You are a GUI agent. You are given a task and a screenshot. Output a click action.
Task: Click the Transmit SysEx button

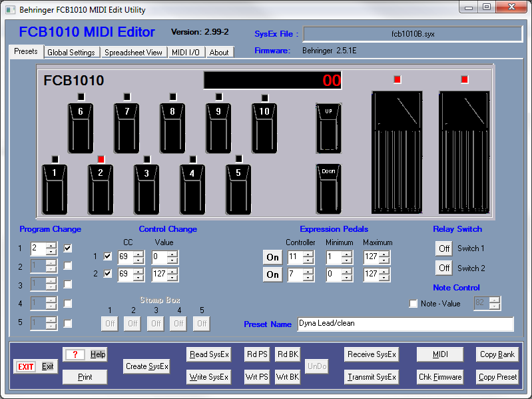(372, 377)
